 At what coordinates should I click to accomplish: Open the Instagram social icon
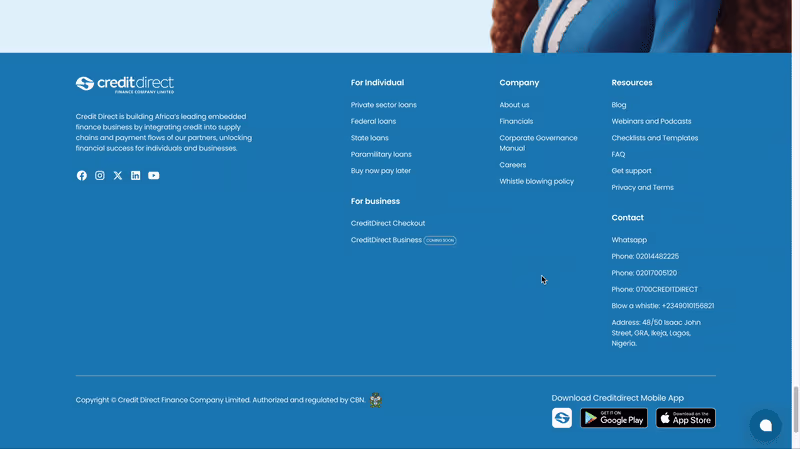tap(99, 176)
